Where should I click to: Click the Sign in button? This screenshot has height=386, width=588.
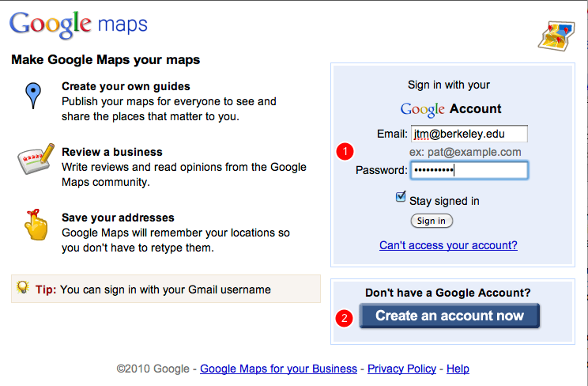[432, 221]
